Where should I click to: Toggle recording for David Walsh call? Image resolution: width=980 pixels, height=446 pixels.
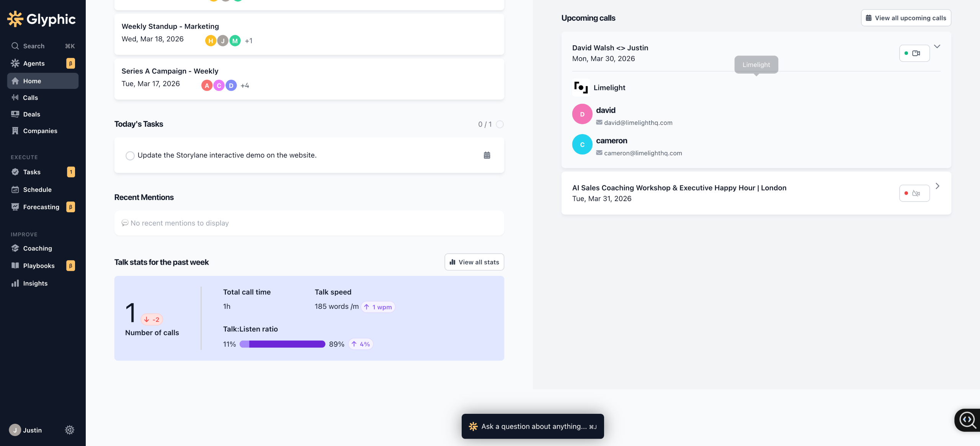[x=914, y=53]
